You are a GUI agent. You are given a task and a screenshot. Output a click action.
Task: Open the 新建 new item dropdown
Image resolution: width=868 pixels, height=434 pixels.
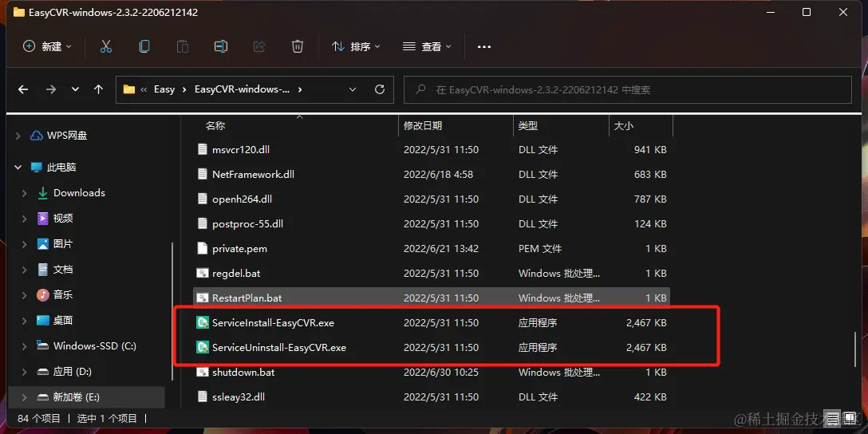[48, 46]
